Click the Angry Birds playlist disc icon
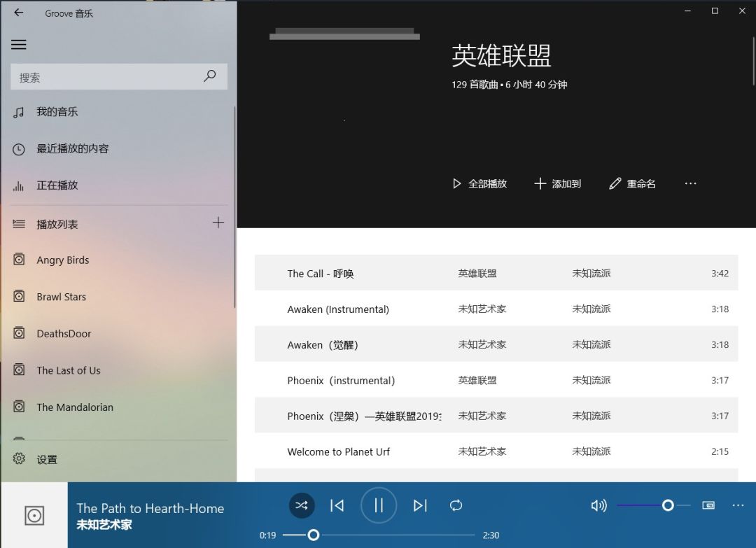 pos(19,259)
